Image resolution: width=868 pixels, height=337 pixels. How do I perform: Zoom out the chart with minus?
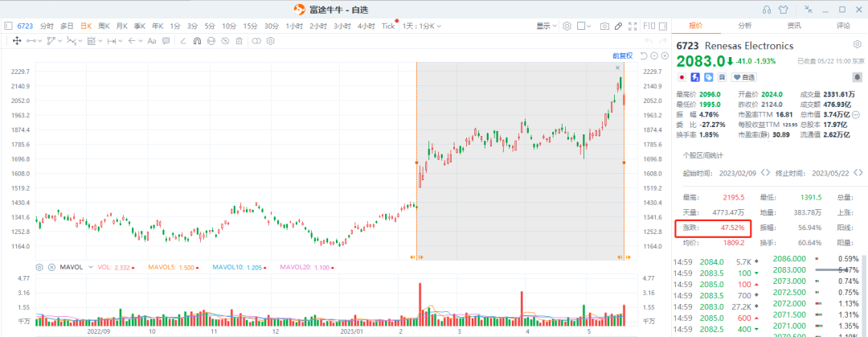654,55
